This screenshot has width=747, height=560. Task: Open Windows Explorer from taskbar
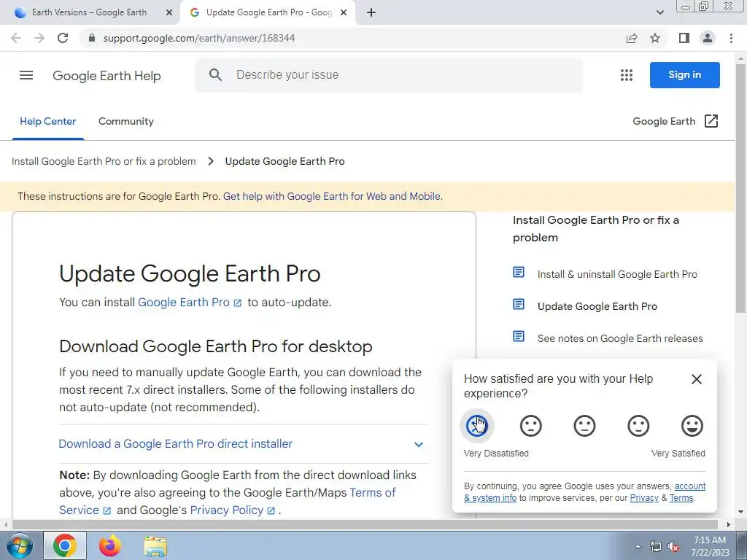(155, 546)
